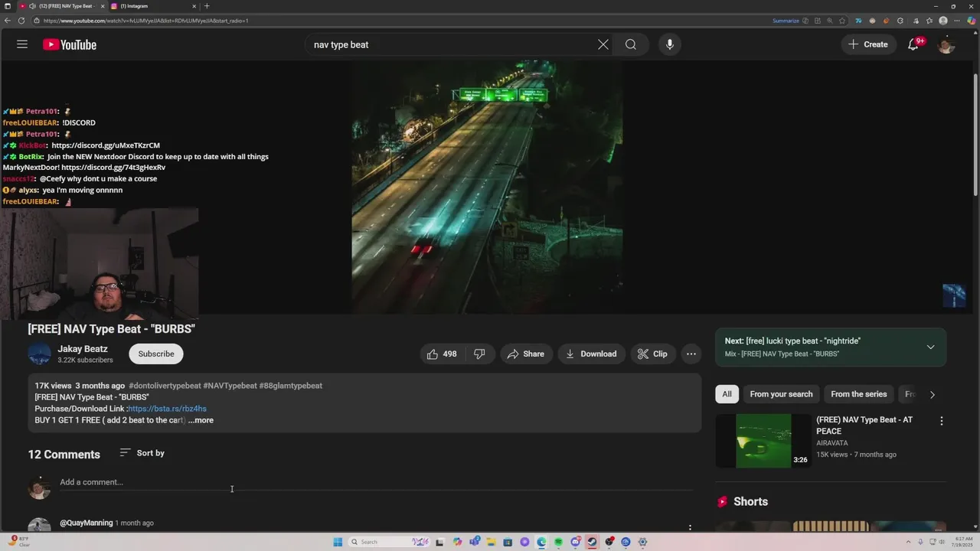This screenshot has height=551, width=980.
Task: Open Microsoft Teams from the taskbar
Action: coord(475,542)
